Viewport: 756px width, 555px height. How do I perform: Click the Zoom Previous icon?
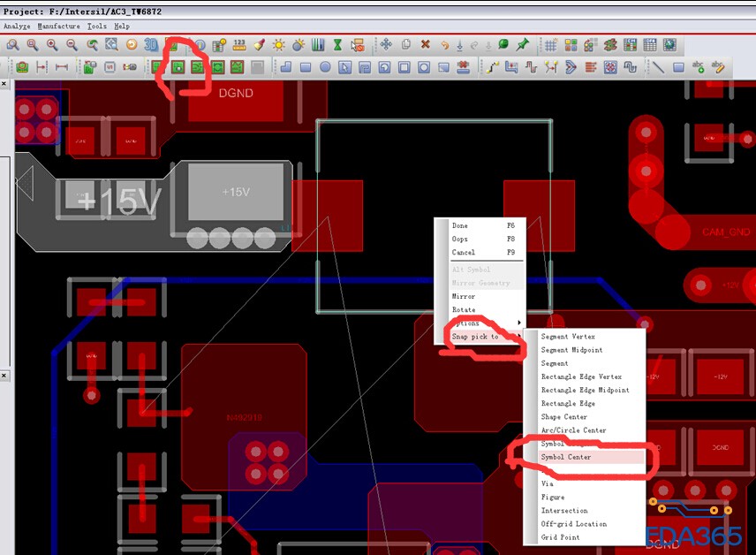92,45
